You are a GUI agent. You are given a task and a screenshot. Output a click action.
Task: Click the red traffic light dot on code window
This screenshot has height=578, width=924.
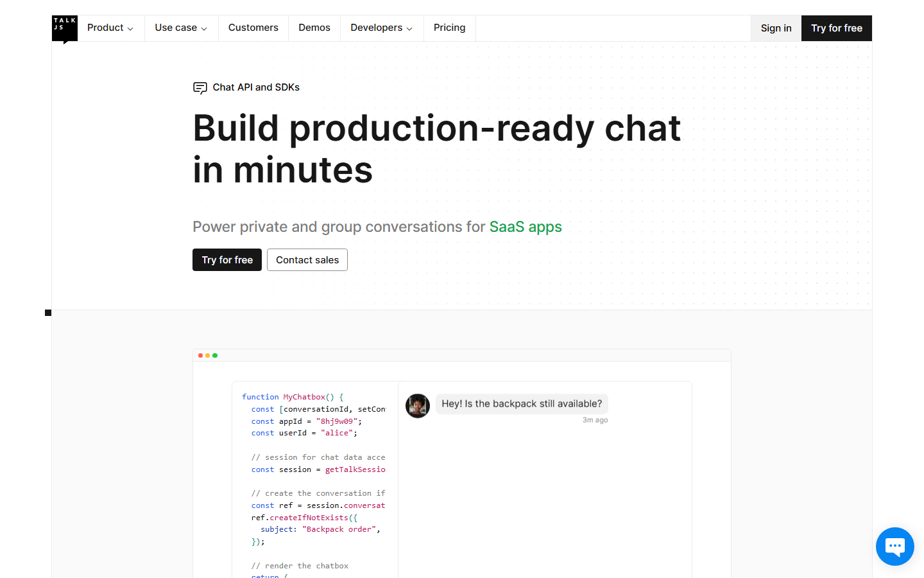coord(200,355)
